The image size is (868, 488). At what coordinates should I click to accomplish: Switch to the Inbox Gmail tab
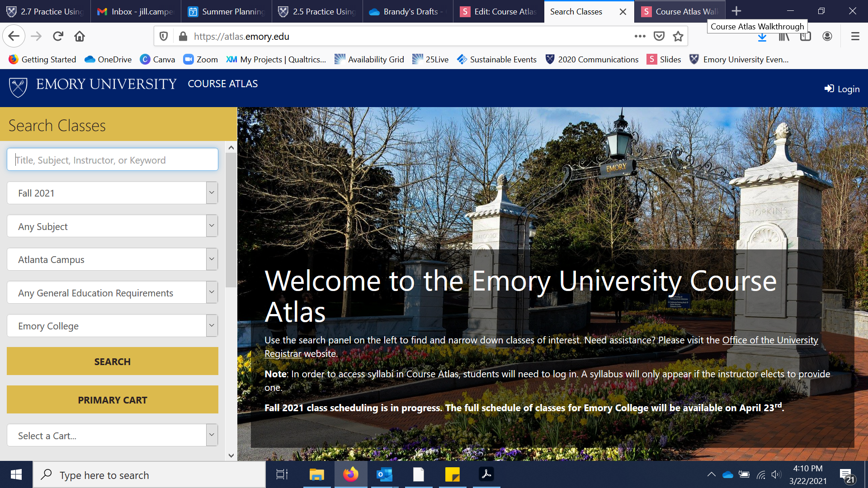(136, 11)
